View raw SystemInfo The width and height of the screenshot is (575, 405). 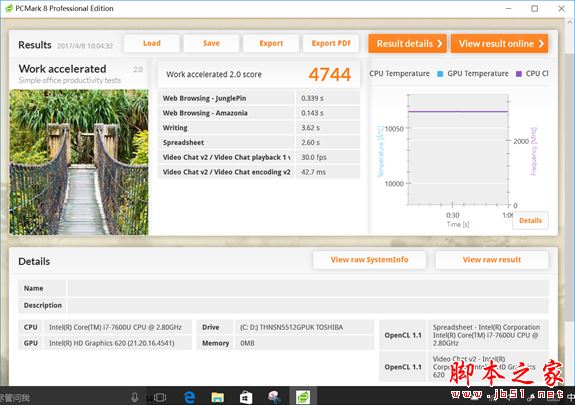369,260
